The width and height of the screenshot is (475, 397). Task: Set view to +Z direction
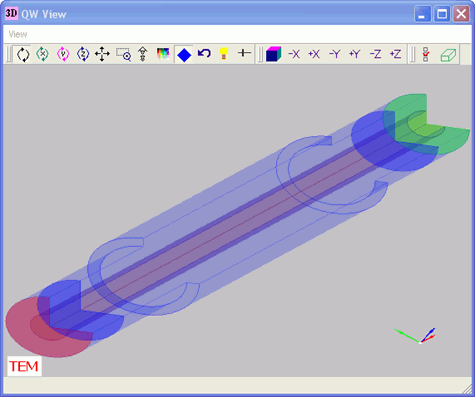(x=396, y=54)
